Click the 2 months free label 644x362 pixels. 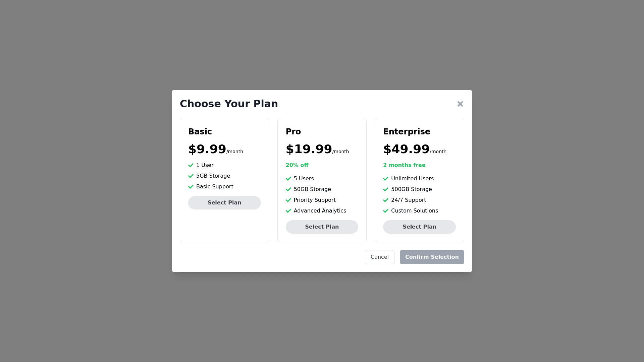pyautogui.click(x=404, y=165)
